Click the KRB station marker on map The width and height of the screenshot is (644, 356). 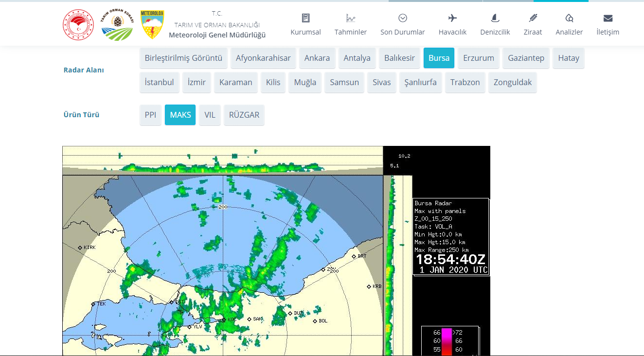point(369,286)
